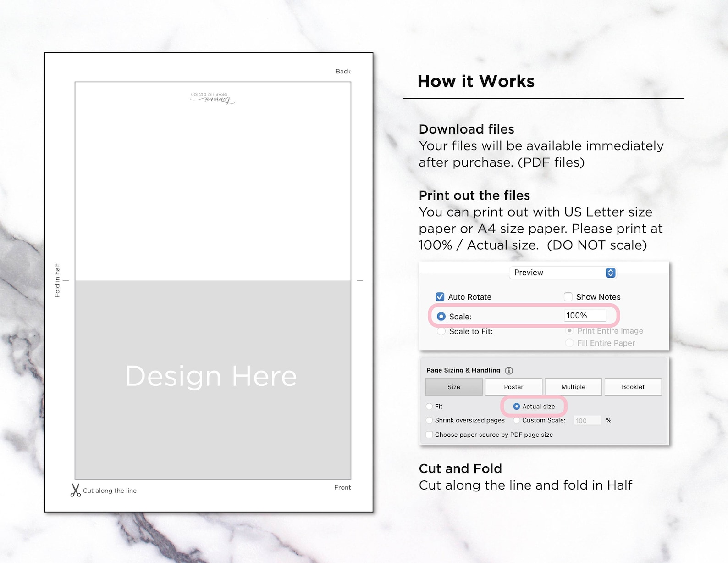Screen dimensions: 728x563
Task: Check Choose paper source by PDF page size
Action: tap(430, 435)
